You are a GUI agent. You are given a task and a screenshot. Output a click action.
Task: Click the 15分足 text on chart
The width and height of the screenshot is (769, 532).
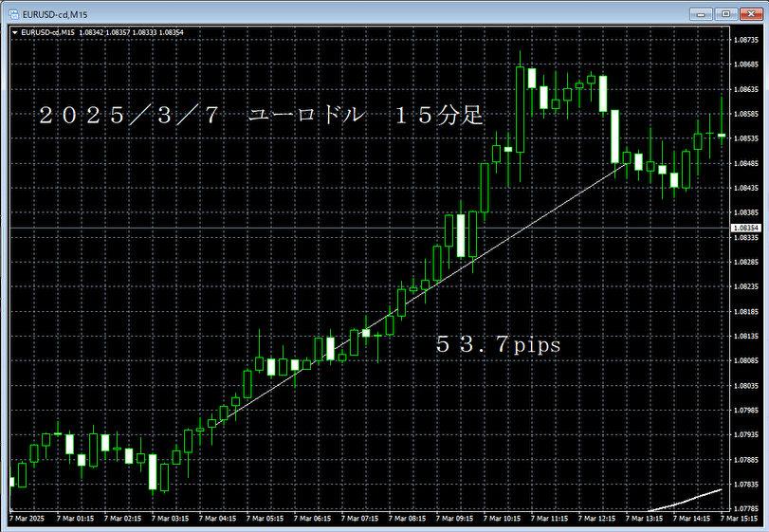(439, 116)
